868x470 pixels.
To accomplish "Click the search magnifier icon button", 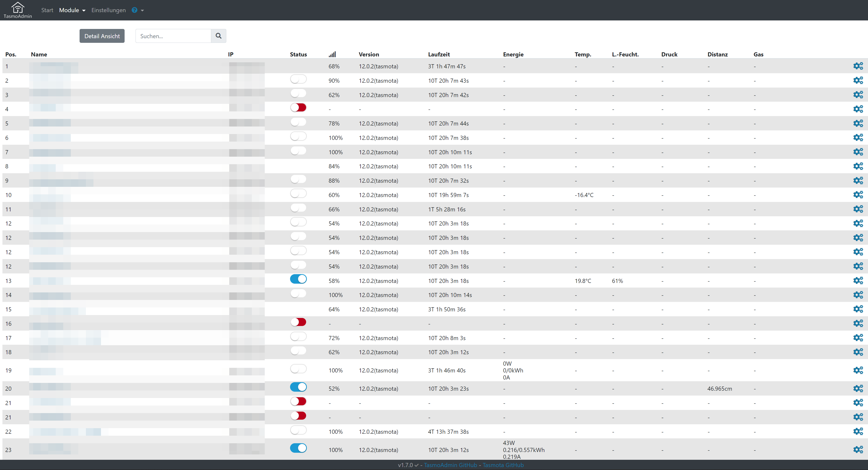I will (x=218, y=36).
